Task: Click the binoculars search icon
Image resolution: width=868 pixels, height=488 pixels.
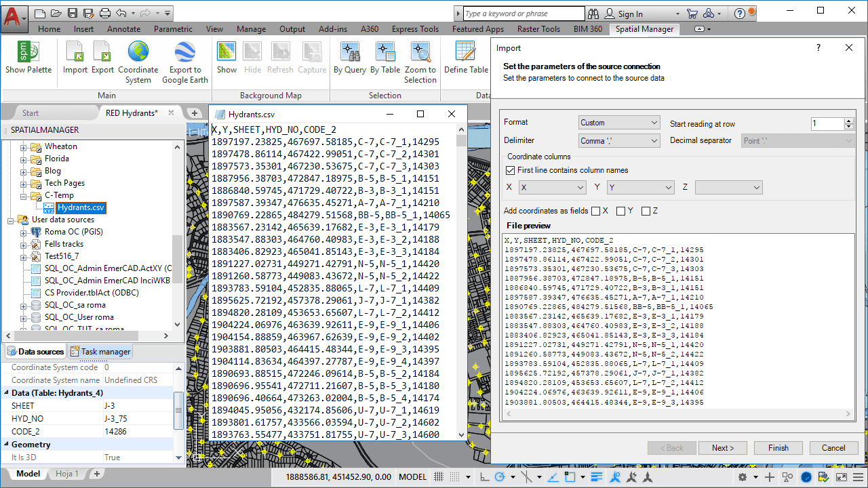Action: pos(593,14)
